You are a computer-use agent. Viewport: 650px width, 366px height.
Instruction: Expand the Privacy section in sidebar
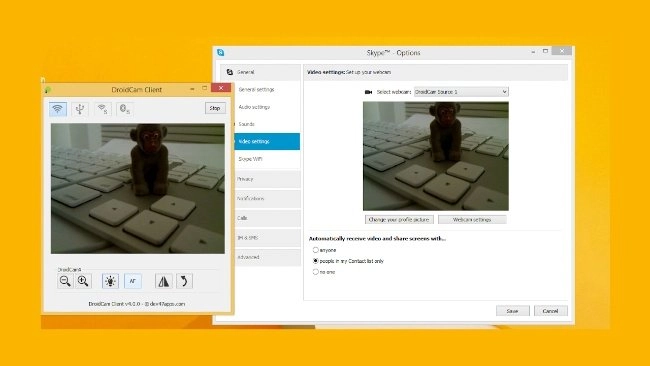(268, 179)
